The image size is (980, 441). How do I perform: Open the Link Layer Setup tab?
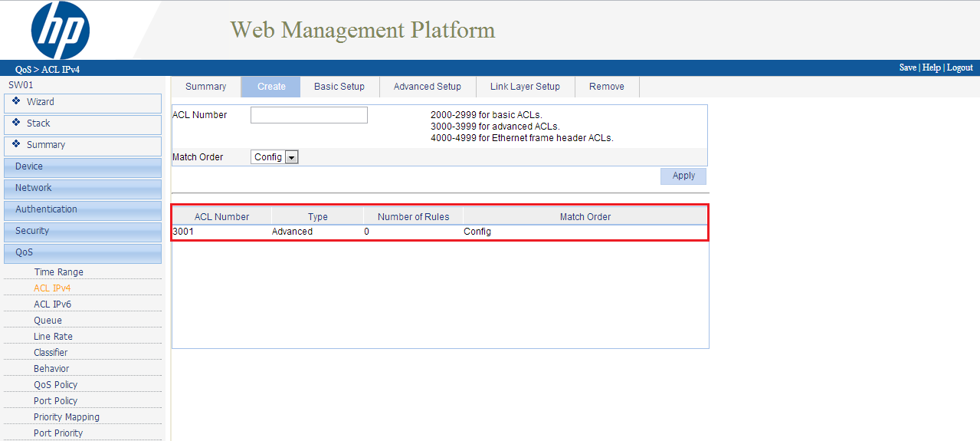point(525,87)
